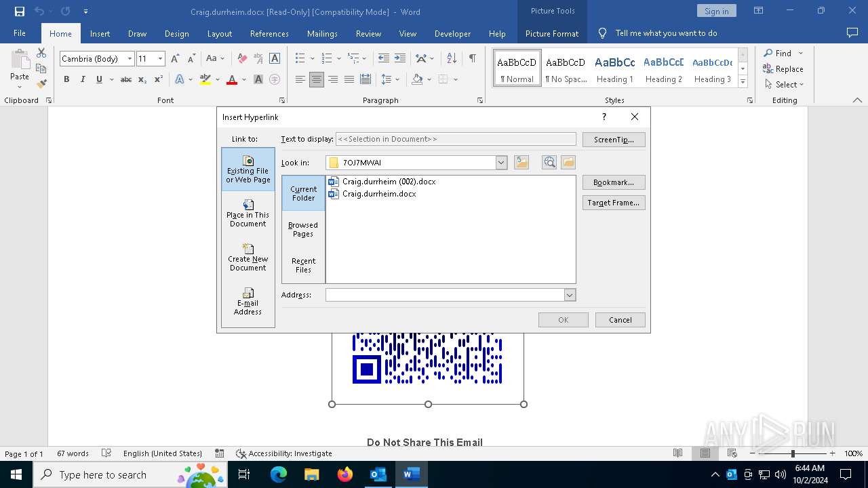Switch to the Insert tab

click(100, 33)
